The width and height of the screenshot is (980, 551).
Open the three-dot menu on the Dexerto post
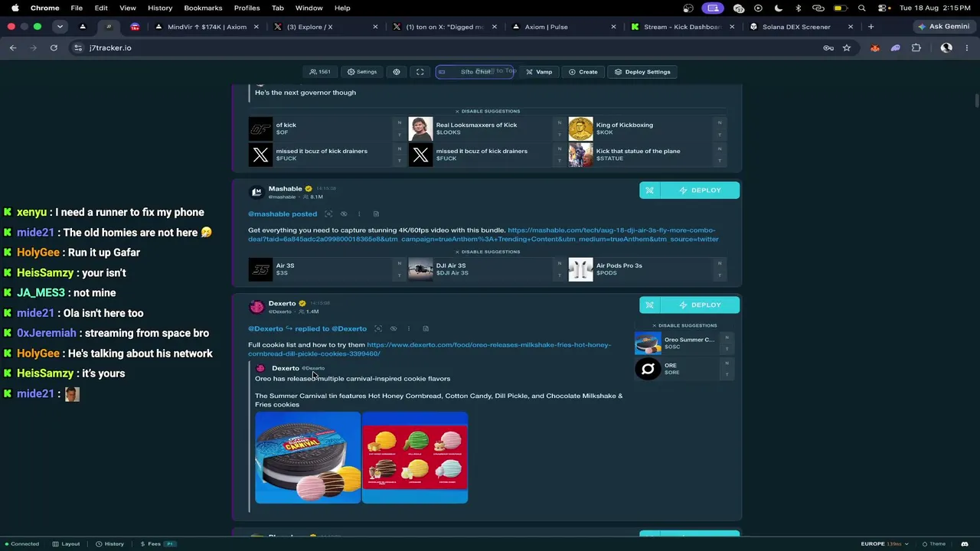click(408, 329)
